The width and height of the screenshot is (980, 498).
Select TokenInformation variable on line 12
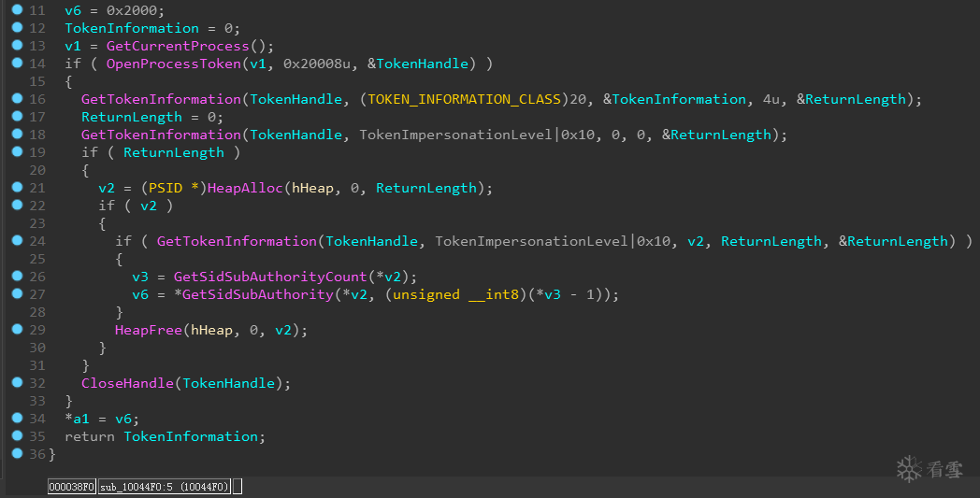coord(132,28)
